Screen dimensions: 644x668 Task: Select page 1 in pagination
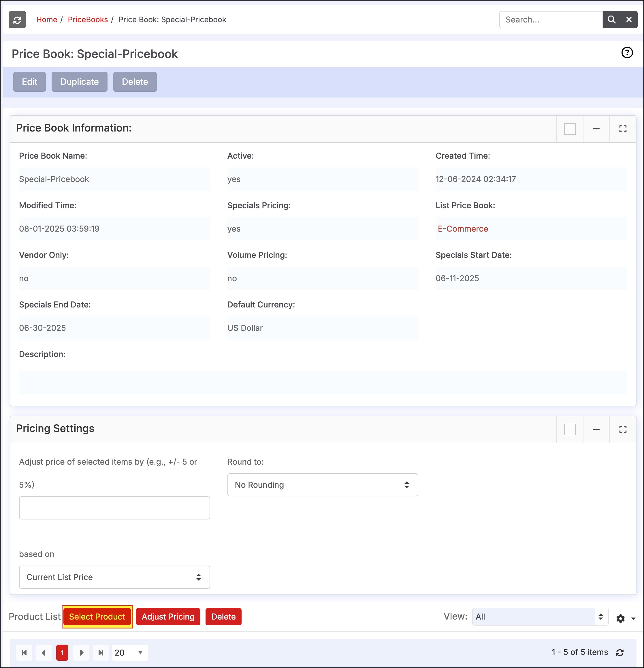click(x=62, y=653)
